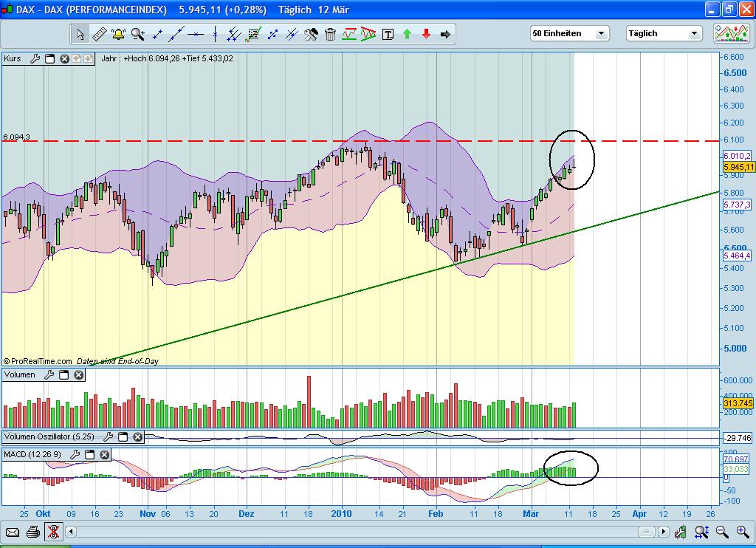Click the 6.010,2 upper band value
This screenshot has width=756, height=548.
tap(738, 156)
